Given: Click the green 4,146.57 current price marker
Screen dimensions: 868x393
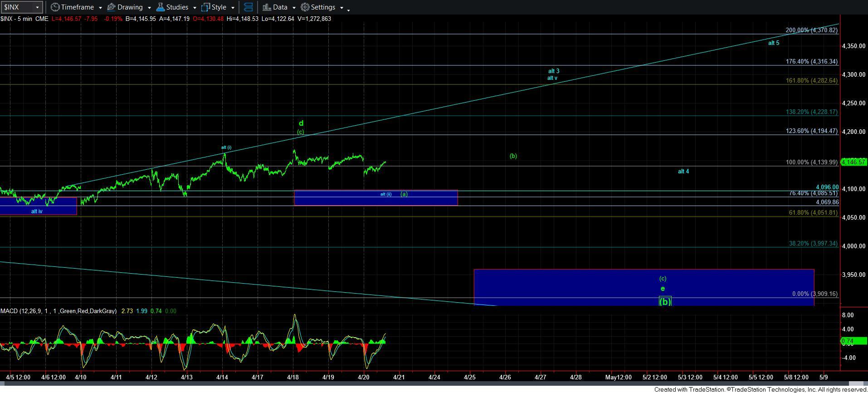Looking at the screenshot, I should [x=853, y=162].
